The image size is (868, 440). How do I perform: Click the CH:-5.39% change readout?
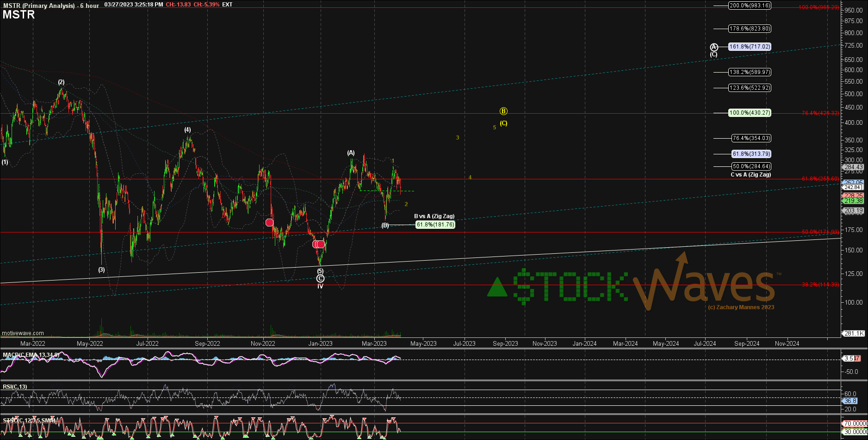tap(206, 5)
